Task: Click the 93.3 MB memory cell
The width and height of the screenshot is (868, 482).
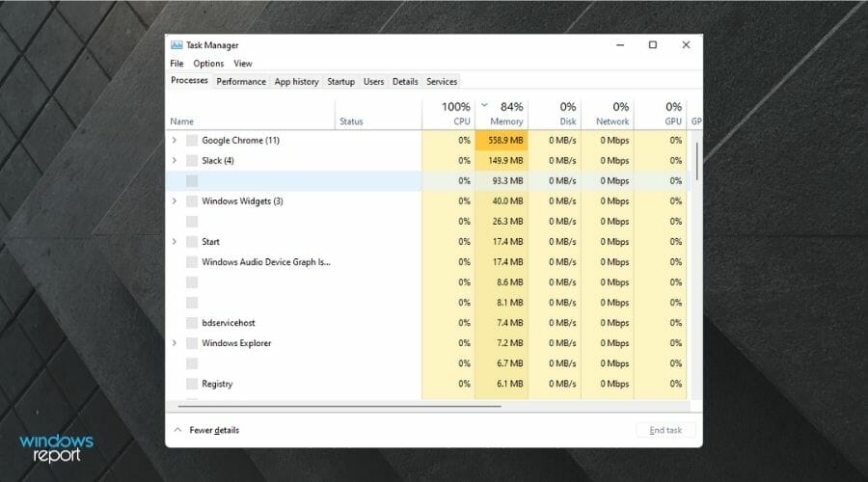Action: click(502, 181)
